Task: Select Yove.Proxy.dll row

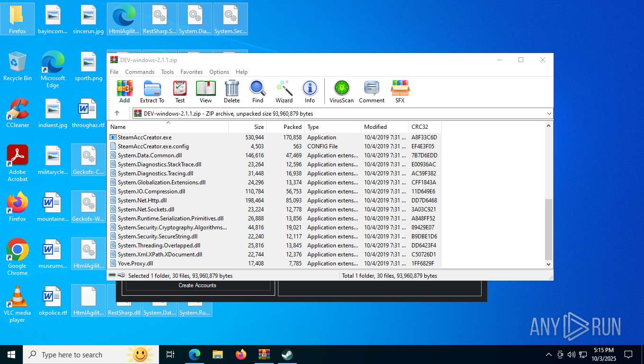Action: click(x=275, y=264)
